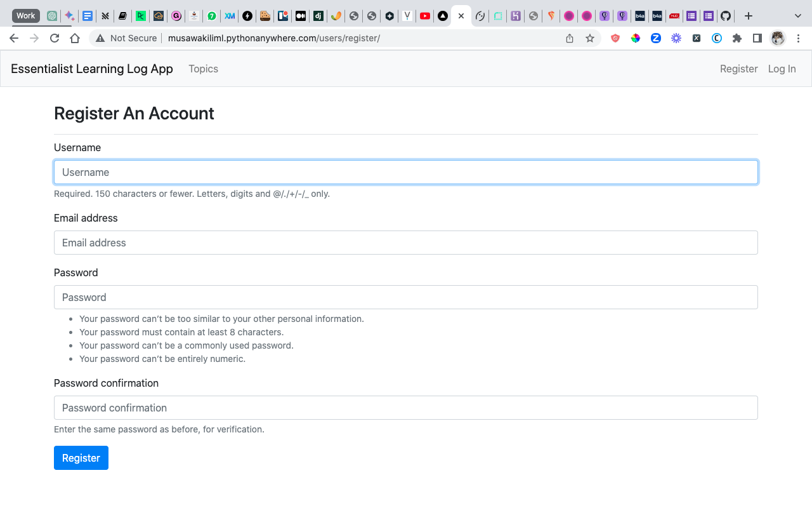This screenshot has height=508, width=812.
Task: Collapse the Work tab group
Action: point(25,15)
